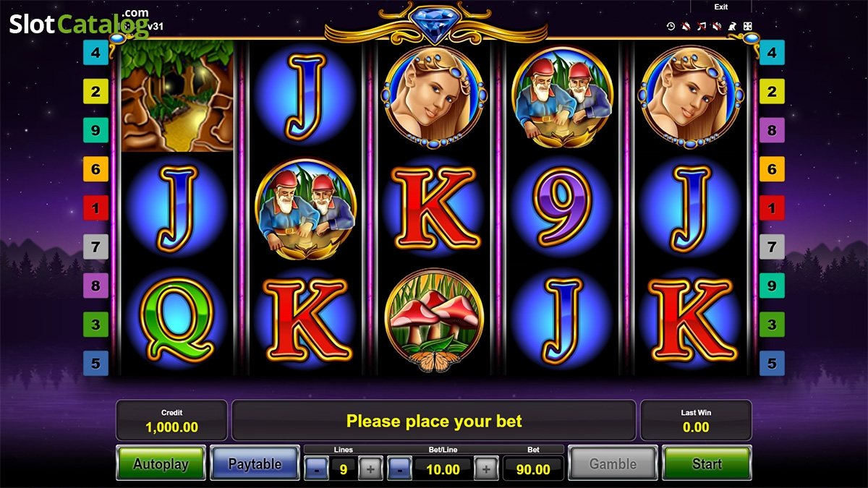The image size is (868, 488).
Task: Click Exit at the top
Action: pyautogui.click(x=721, y=7)
